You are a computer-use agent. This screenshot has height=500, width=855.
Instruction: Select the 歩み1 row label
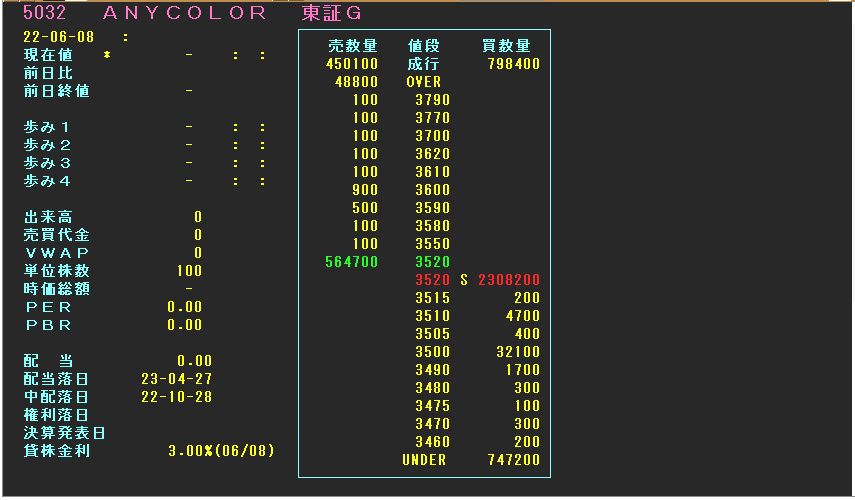pos(46,127)
